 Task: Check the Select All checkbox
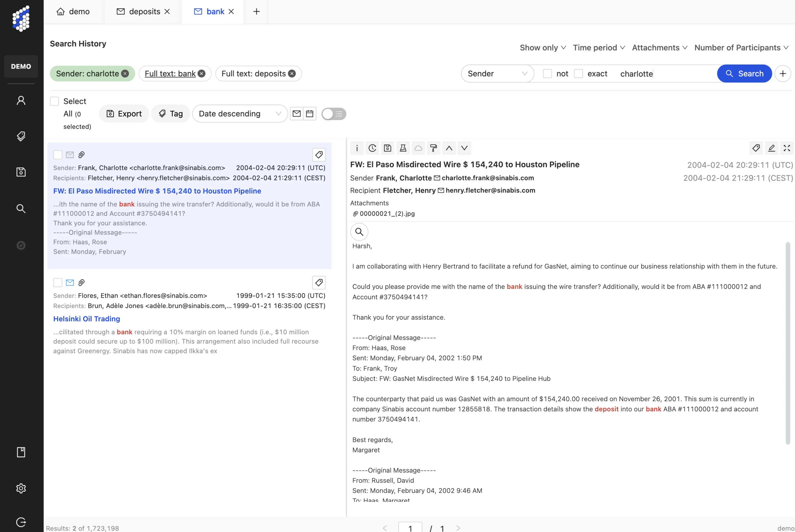point(54,101)
